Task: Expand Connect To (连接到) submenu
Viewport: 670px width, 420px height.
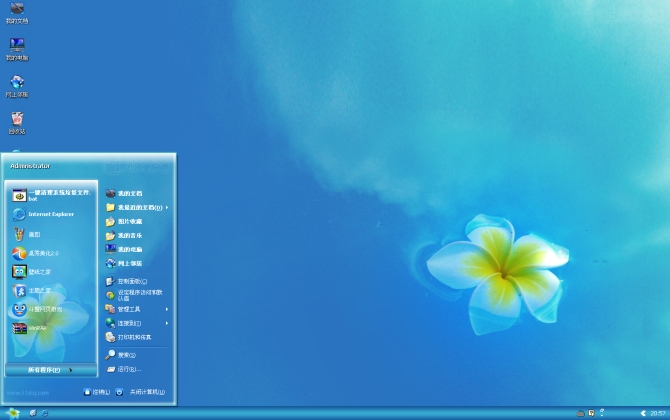Action: tap(137, 323)
